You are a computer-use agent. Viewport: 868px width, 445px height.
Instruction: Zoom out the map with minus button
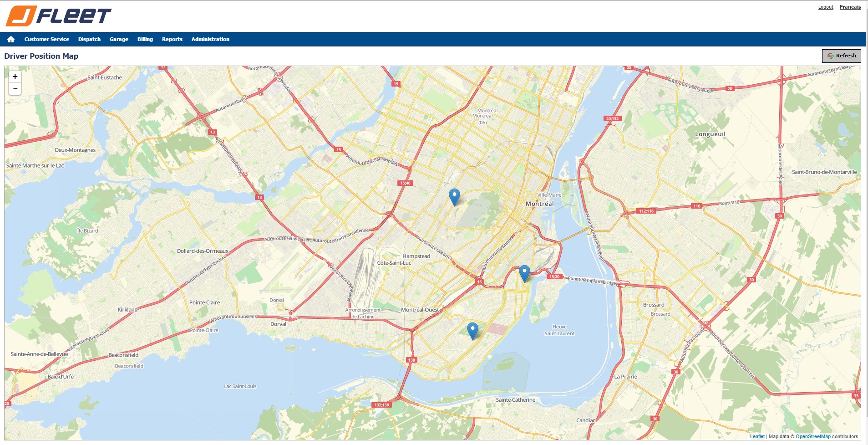click(x=15, y=89)
